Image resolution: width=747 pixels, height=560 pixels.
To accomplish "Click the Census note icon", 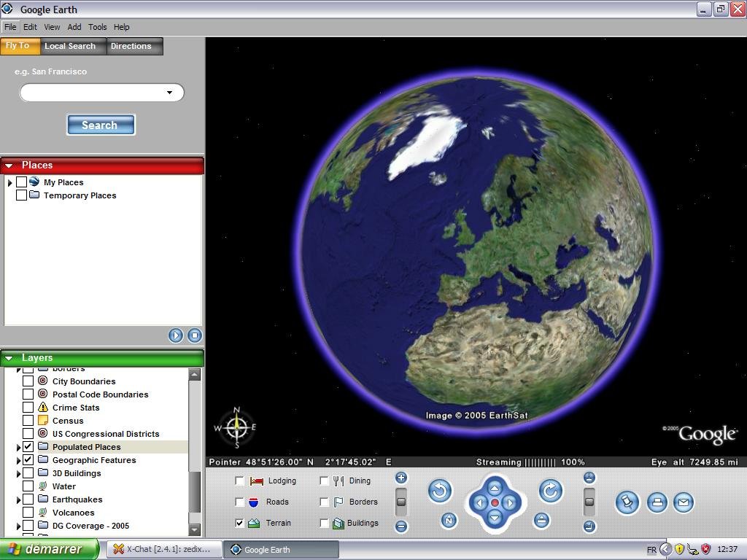I will point(43,421).
